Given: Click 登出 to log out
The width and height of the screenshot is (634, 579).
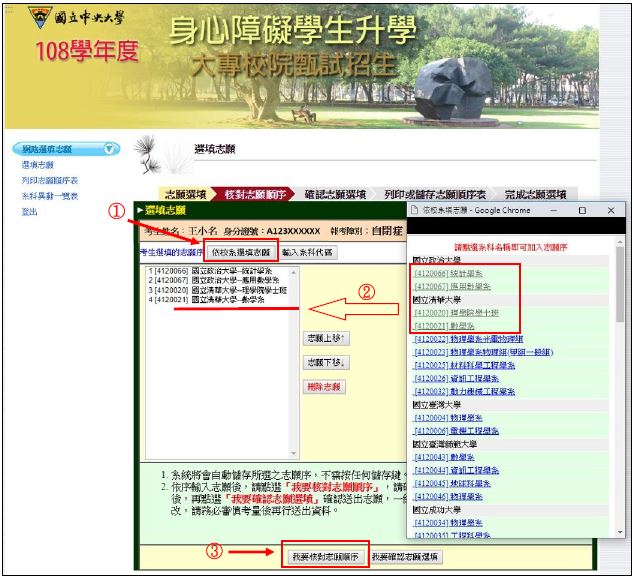Looking at the screenshot, I should tap(30, 211).
